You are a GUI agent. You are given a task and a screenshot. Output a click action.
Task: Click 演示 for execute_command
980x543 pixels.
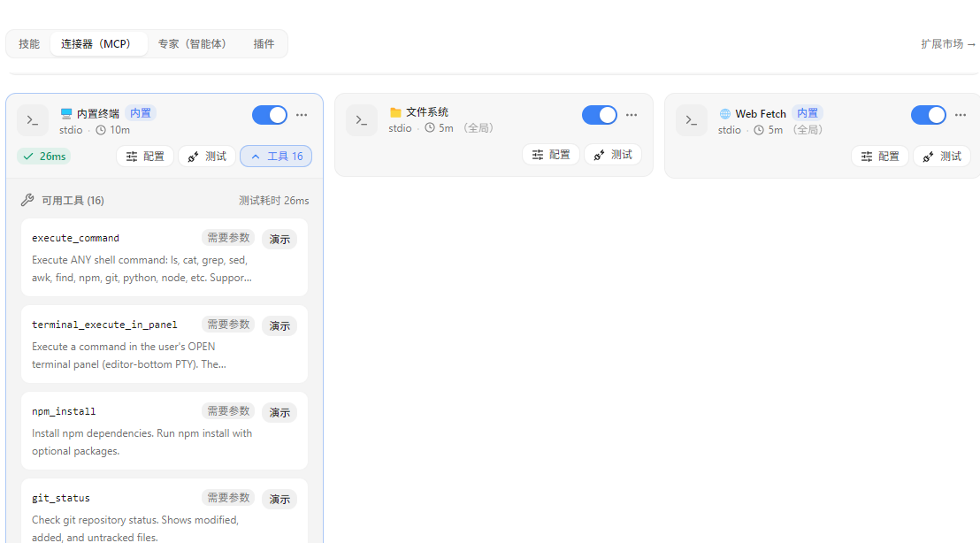(x=279, y=240)
